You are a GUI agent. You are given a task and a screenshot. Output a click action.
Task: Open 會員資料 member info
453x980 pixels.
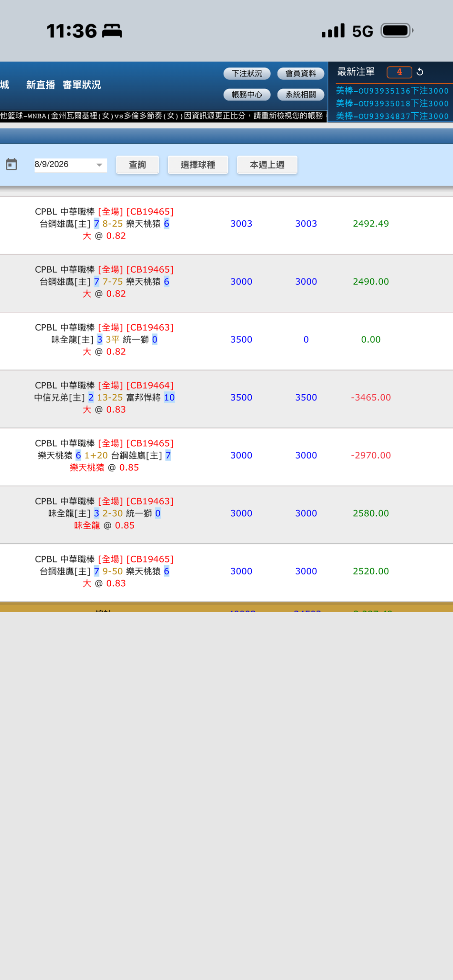301,73
